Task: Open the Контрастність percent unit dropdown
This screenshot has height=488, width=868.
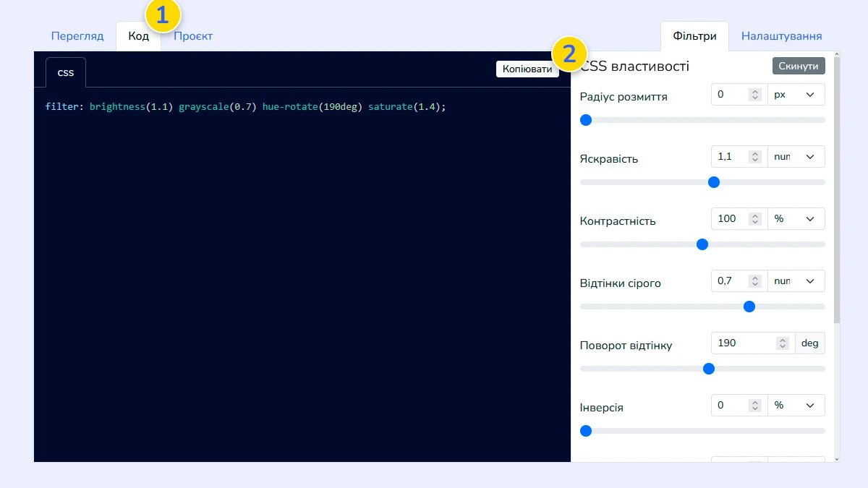Action: (796, 219)
